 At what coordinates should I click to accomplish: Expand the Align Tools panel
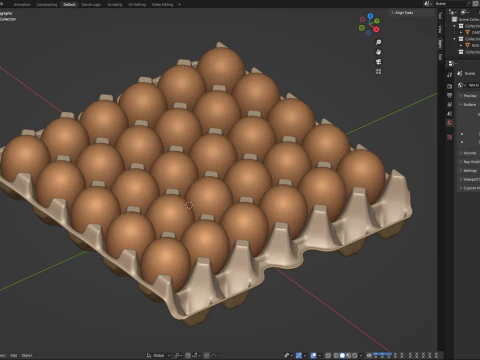[x=404, y=13]
